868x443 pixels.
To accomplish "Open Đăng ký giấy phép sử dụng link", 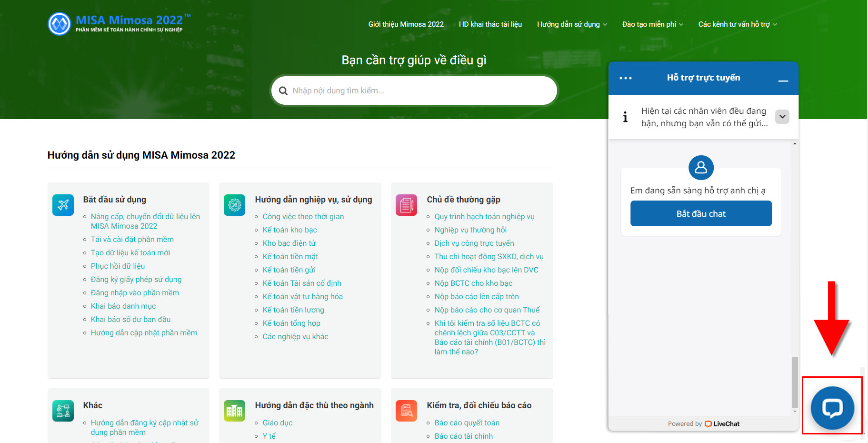I will [x=136, y=279].
